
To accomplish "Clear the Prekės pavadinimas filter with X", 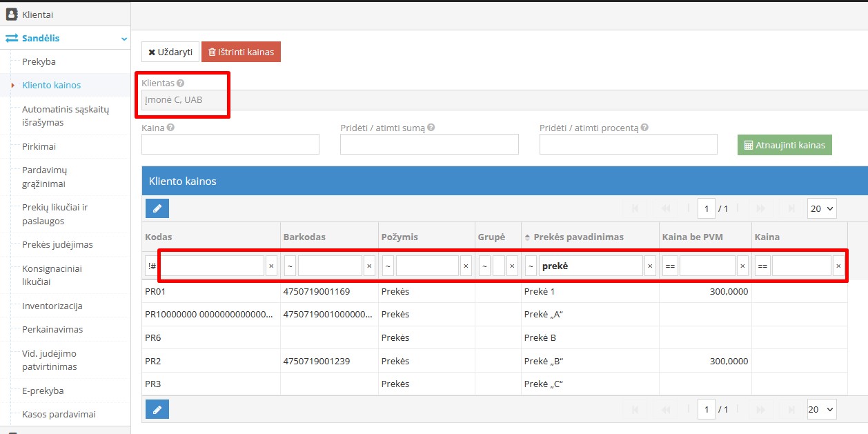I will (x=650, y=266).
